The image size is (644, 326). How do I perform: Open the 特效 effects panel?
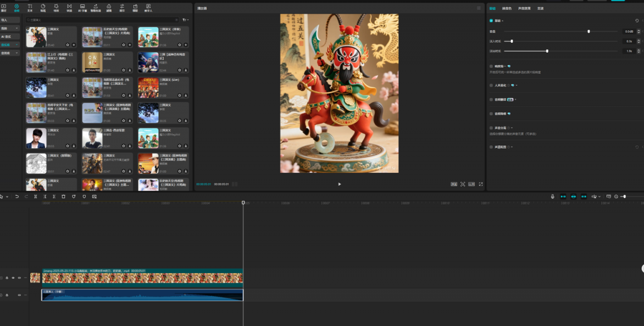click(x=56, y=8)
